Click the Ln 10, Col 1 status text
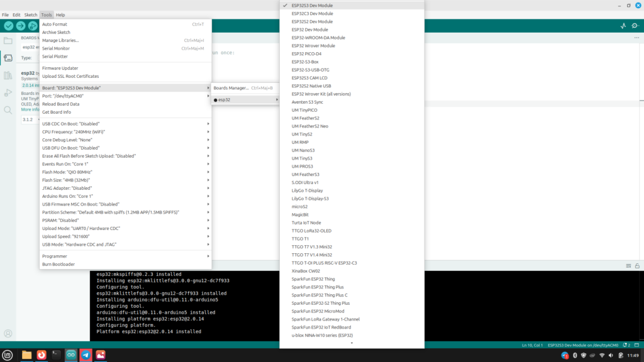644x362 pixels. click(532, 345)
